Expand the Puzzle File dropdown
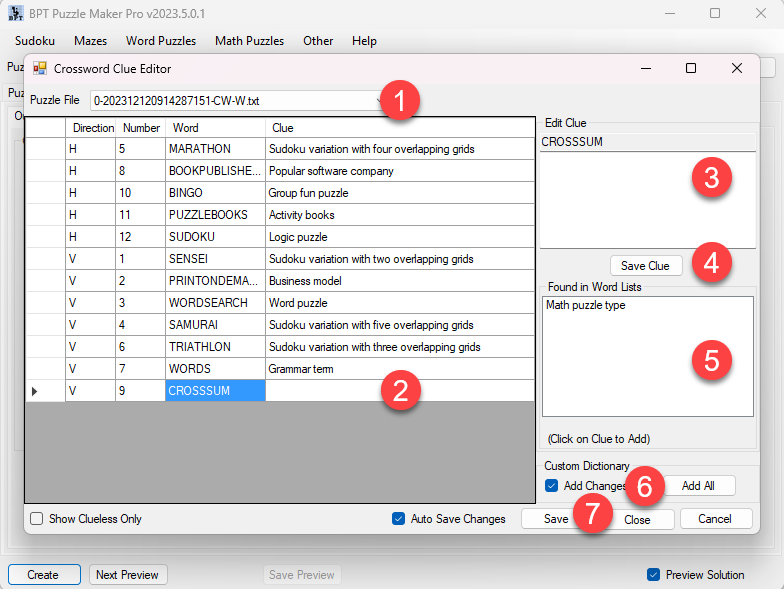784x589 pixels. coord(381,101)
